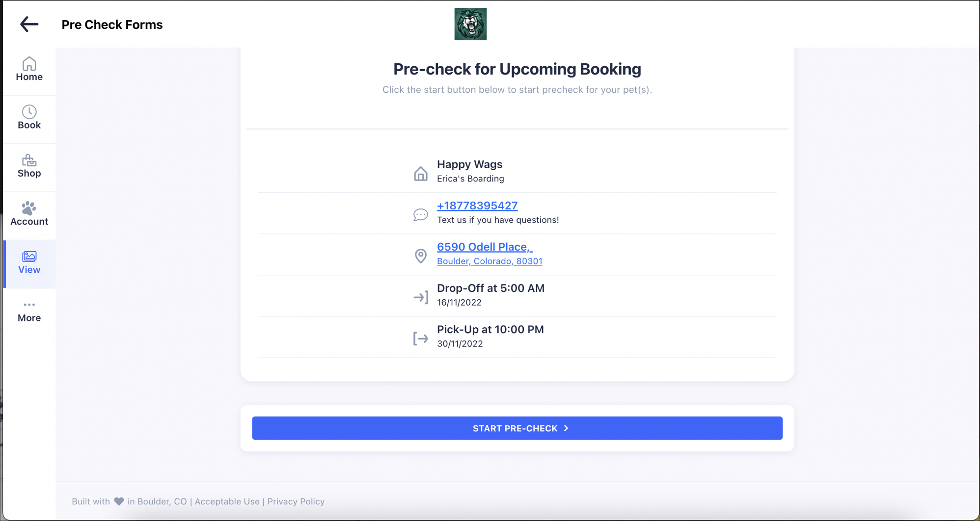Image resolution: width=980 pixels, height=521 pixels.
Task: Click the lion logo at the top
Action: click(470, 24)
